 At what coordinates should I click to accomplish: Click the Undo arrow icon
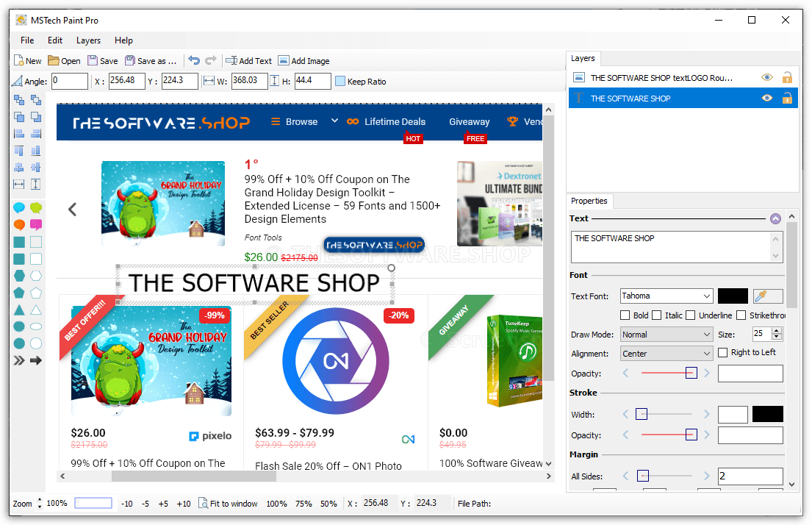click(194, 61)
